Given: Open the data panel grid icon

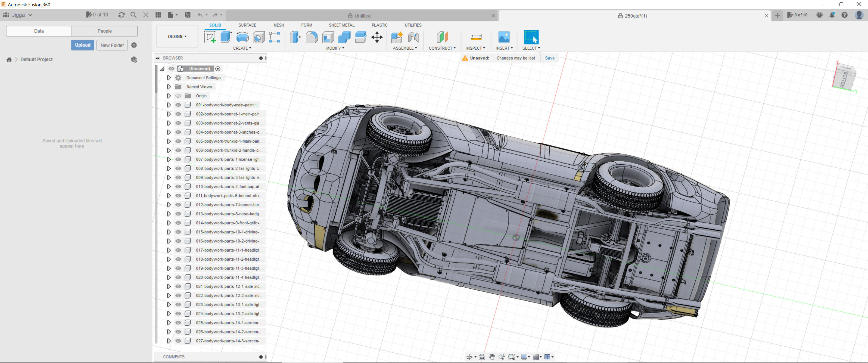Looking at the screenshot, I should [x=158, y=15].
